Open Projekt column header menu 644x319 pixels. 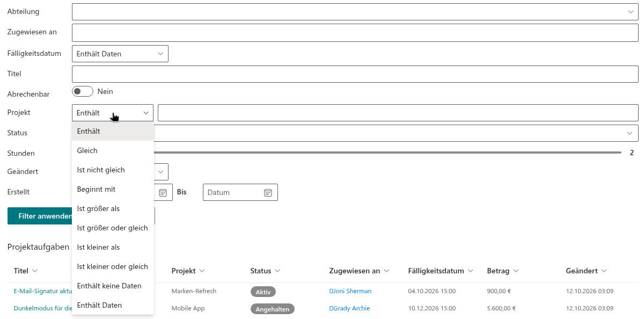188,271
